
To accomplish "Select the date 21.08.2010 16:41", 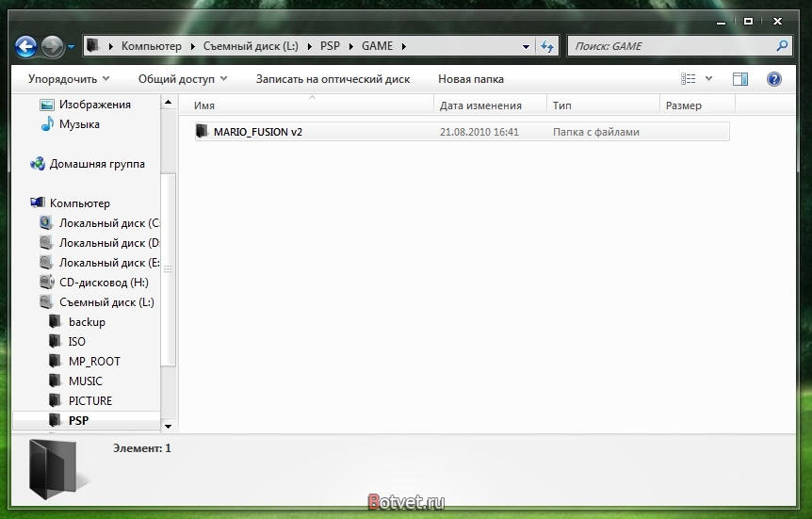I will (x=479, y=132).
